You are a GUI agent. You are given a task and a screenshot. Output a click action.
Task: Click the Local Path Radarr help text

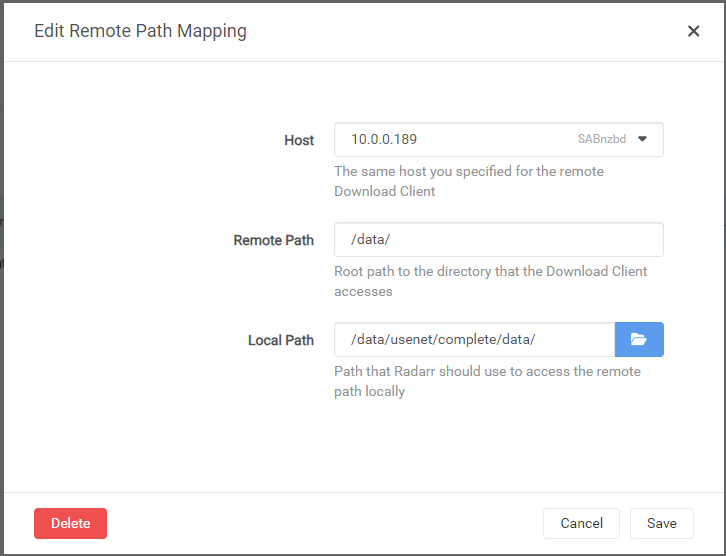tap(487, 381)
